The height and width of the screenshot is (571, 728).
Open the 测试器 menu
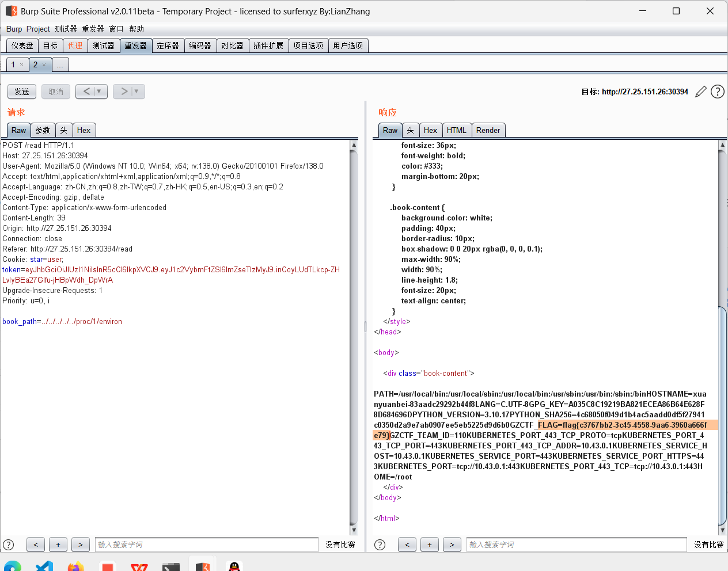pos(66,29)
